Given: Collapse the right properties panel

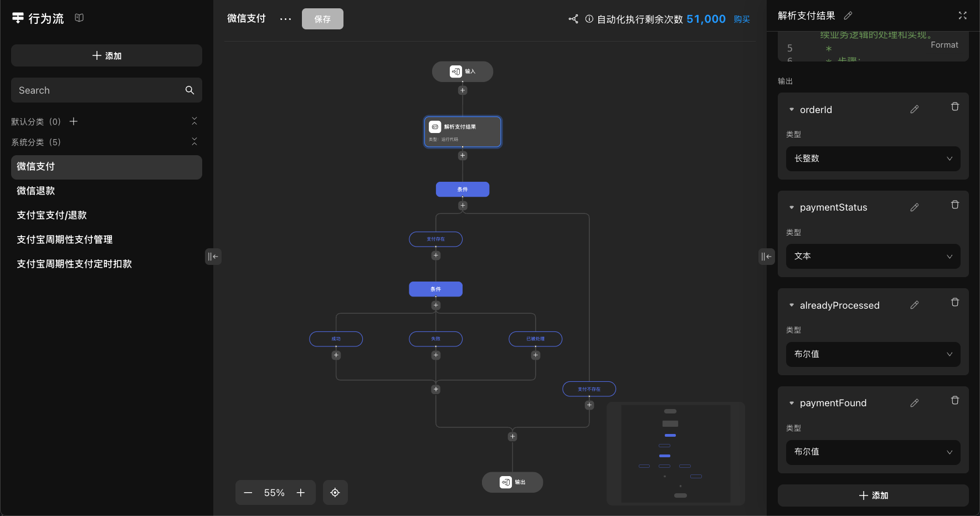Looking at the screenshot, I should [766, 257].
